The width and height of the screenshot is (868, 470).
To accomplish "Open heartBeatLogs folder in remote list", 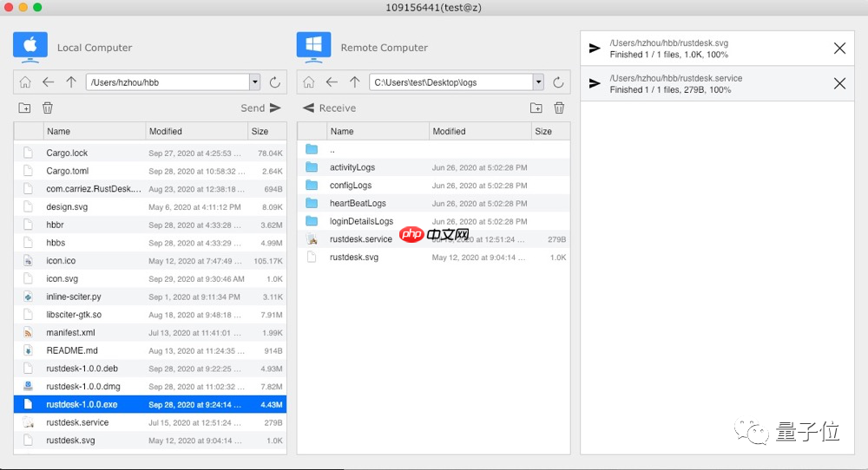I will click(433, 203).
